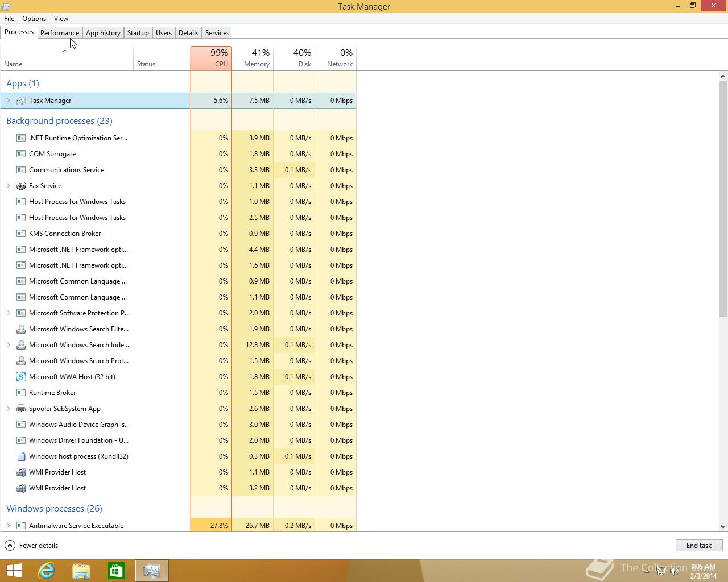The height and width of the screenshot is (582, 728).
Task: Sort by the Status column header
Action: (x=162, y=59)
